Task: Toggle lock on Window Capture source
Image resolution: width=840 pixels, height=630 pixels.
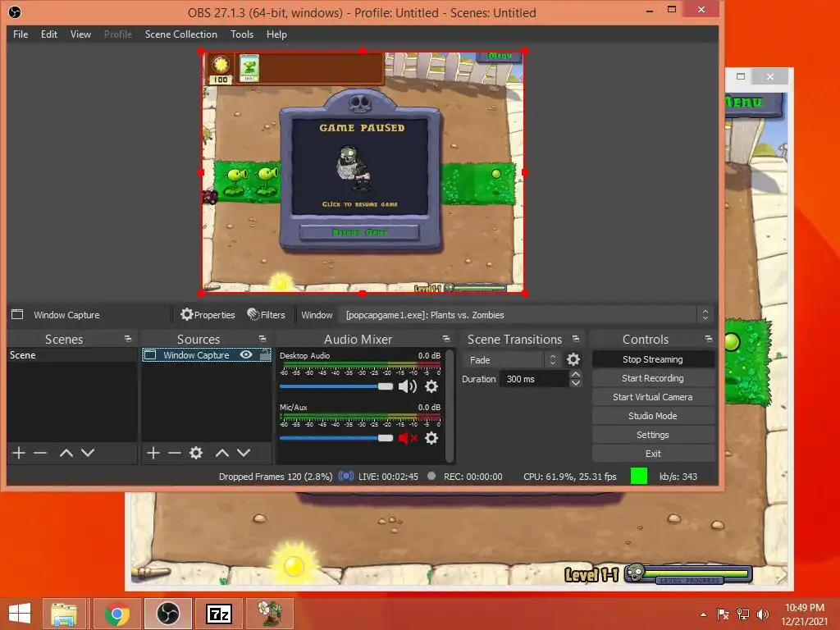Action: [265, 354]
